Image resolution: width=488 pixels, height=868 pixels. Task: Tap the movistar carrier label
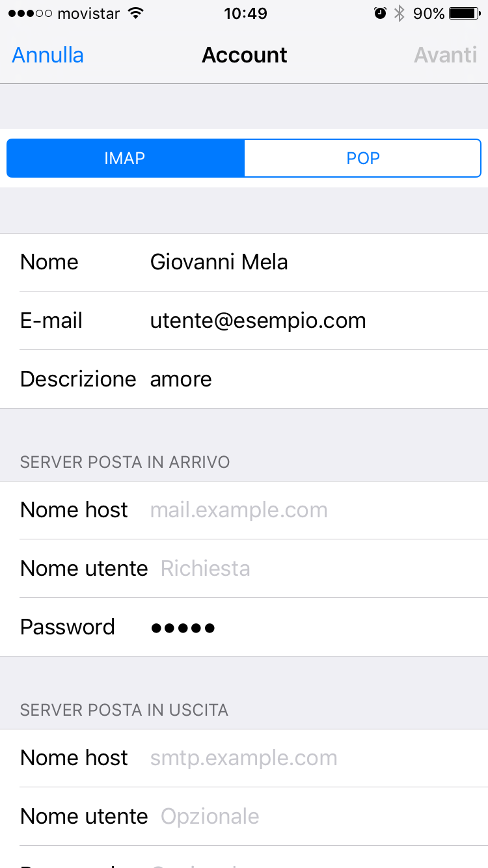[x=89, y=13]
